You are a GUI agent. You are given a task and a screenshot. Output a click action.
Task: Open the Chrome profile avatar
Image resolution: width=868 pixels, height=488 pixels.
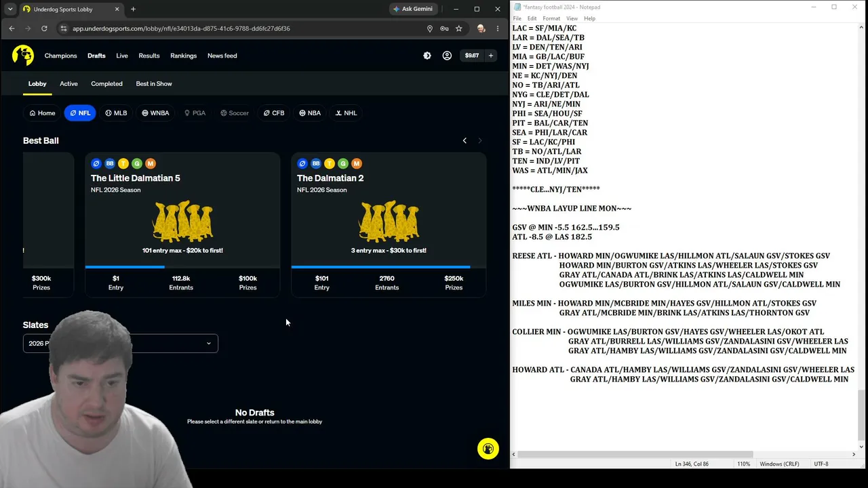tap(481, 28)
